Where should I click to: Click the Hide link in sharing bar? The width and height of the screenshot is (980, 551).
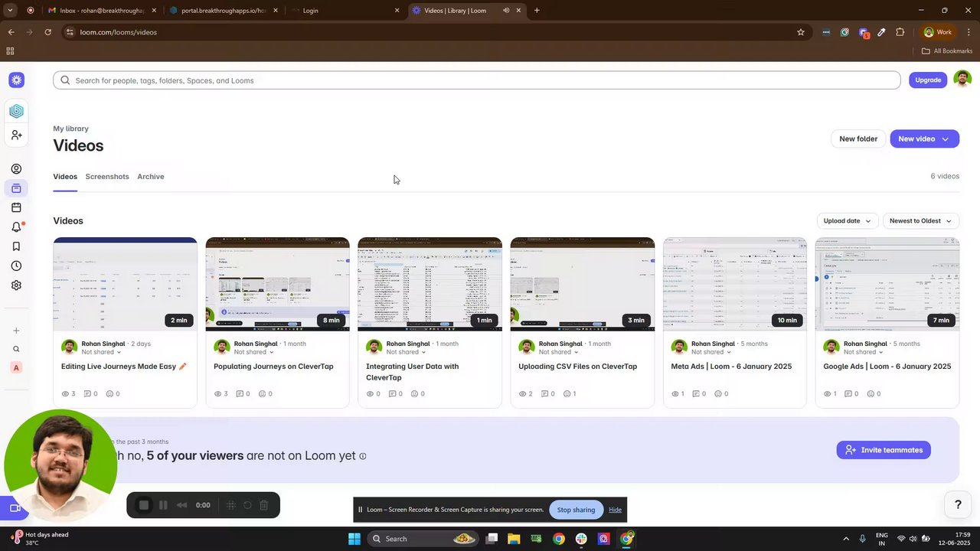click(x=615, y=510)
